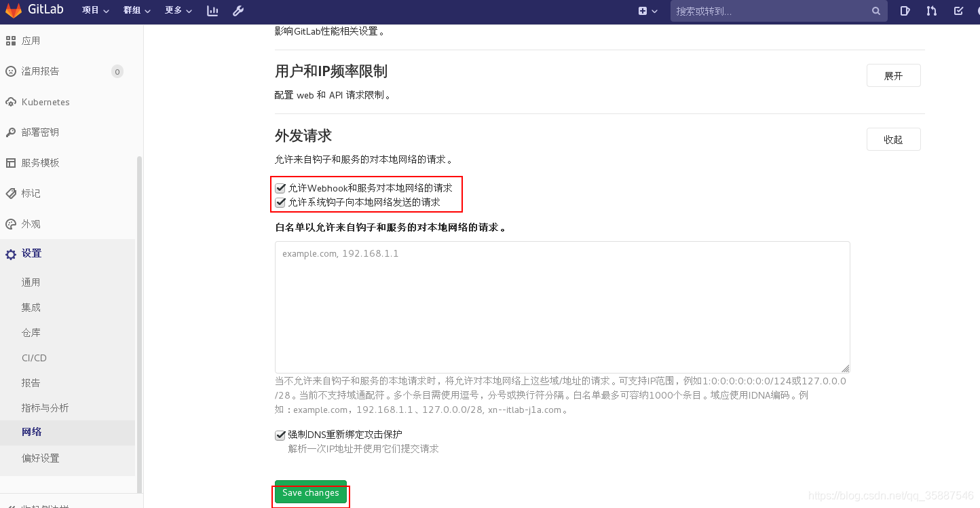Click the GitLab fox logo
Viewport: 980px width, 508px height.
coord(14,10)
